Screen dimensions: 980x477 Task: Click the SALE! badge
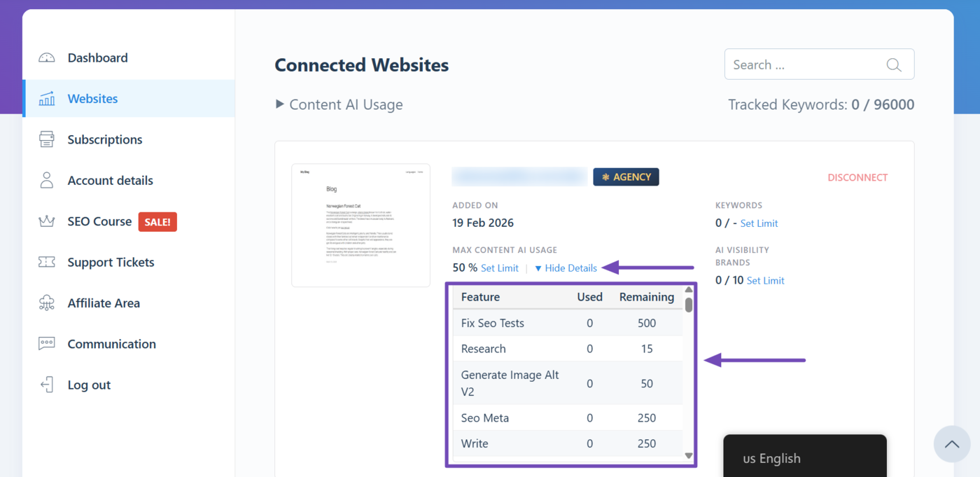click(157, 222)
